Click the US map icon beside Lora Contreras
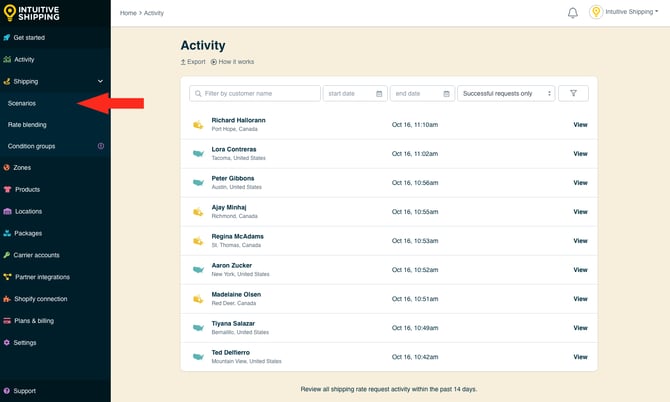The image size is (670, 402). [x=198, y=154]
